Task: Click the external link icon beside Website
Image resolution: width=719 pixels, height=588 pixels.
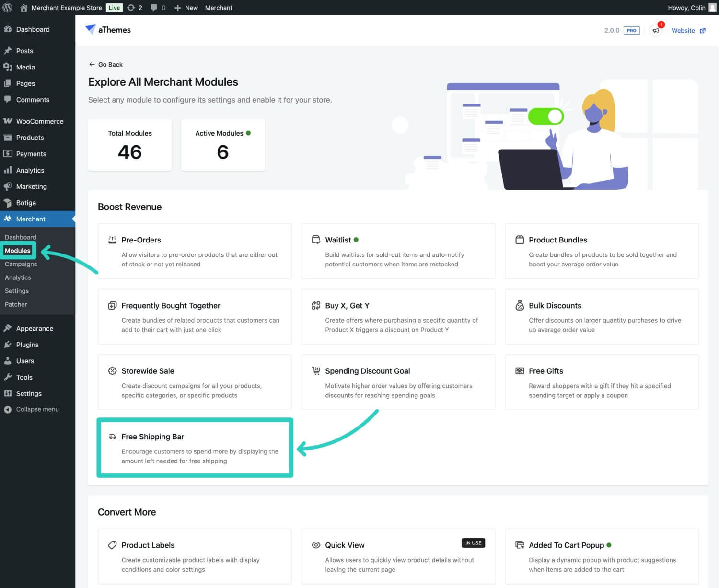Action: point(703,31)
